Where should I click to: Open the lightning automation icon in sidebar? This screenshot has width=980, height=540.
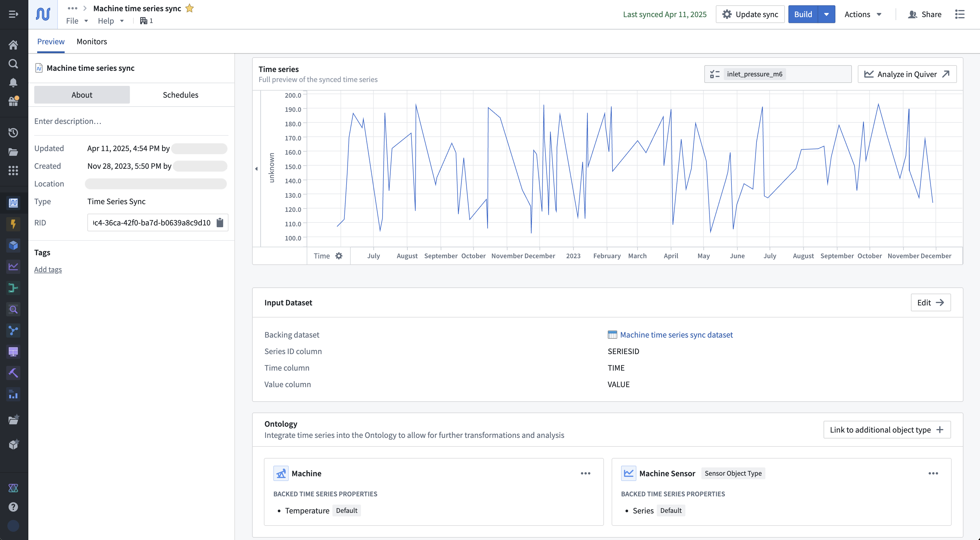pos(13,224)
